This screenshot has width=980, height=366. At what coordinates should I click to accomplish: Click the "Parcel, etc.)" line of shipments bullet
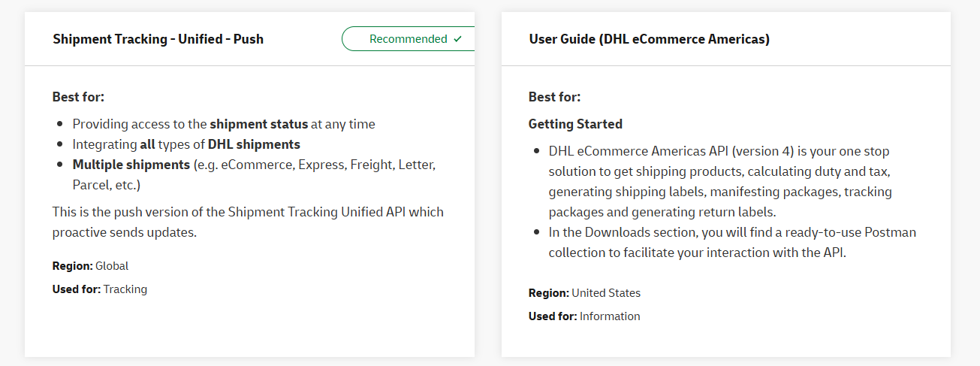tap(107, 184)
